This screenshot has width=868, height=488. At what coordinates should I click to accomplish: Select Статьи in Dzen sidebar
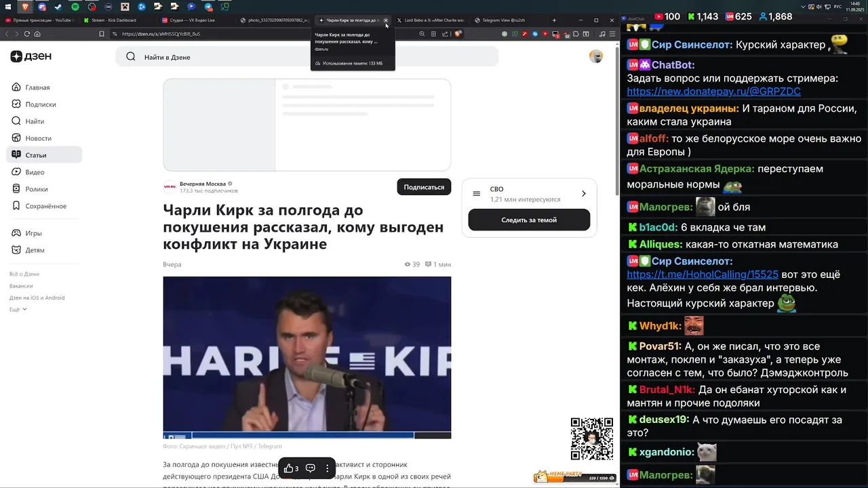click(x=44, y=155)
